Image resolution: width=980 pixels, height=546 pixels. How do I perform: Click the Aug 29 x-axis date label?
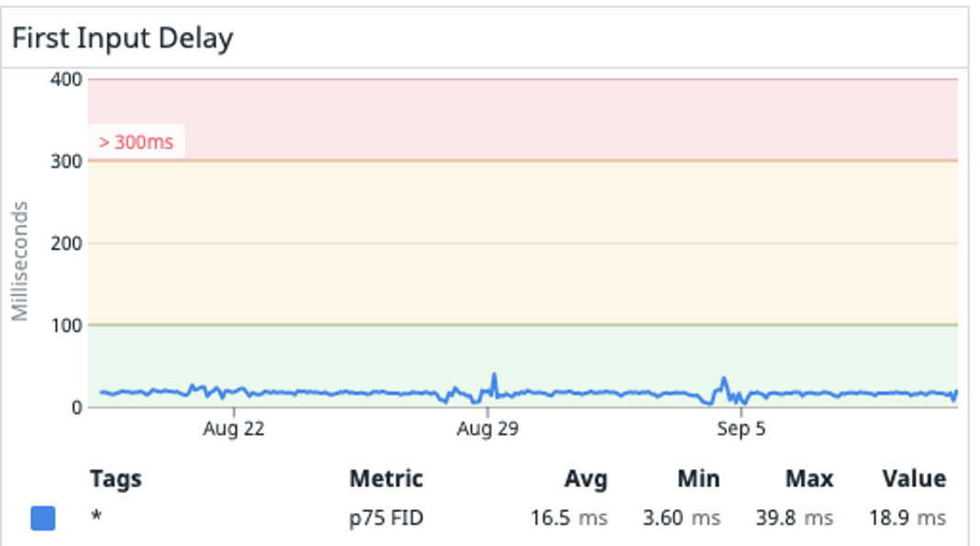click(x=487, y=429)
